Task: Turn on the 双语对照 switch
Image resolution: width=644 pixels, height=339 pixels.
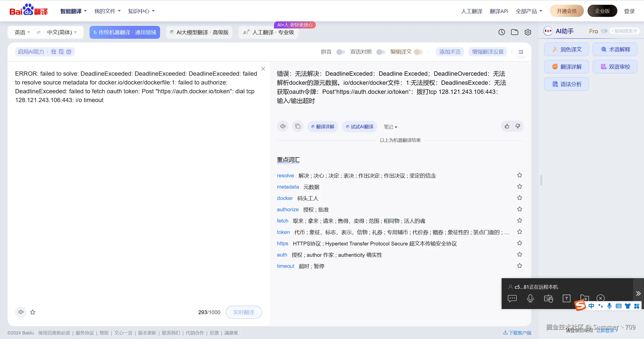Action: point(381,52)
